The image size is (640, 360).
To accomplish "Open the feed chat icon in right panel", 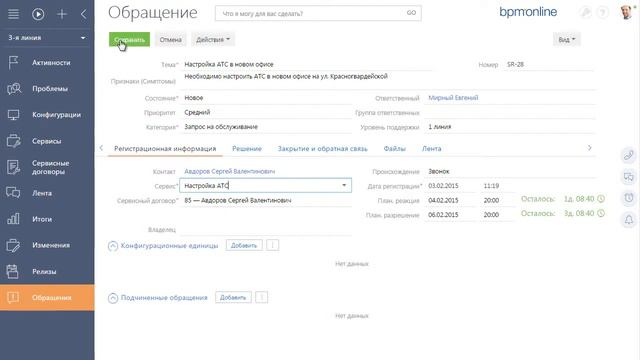I will 629,177.
